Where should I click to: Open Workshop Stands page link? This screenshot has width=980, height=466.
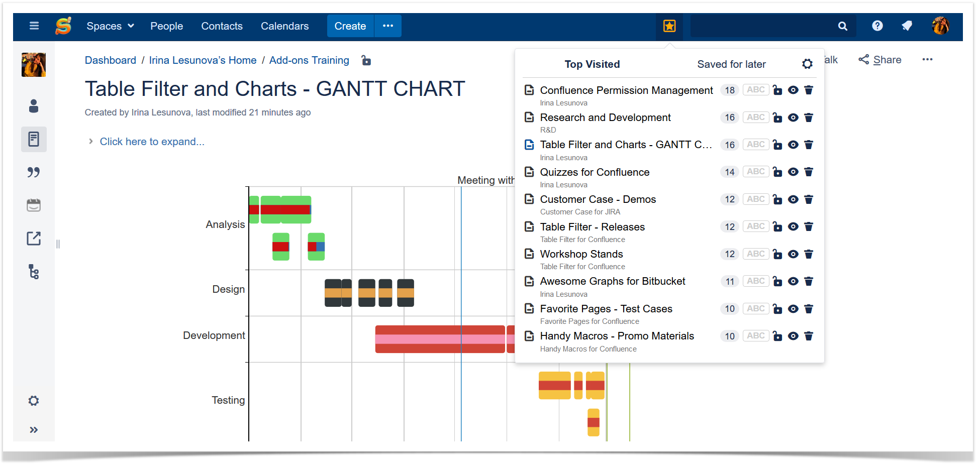581,254
